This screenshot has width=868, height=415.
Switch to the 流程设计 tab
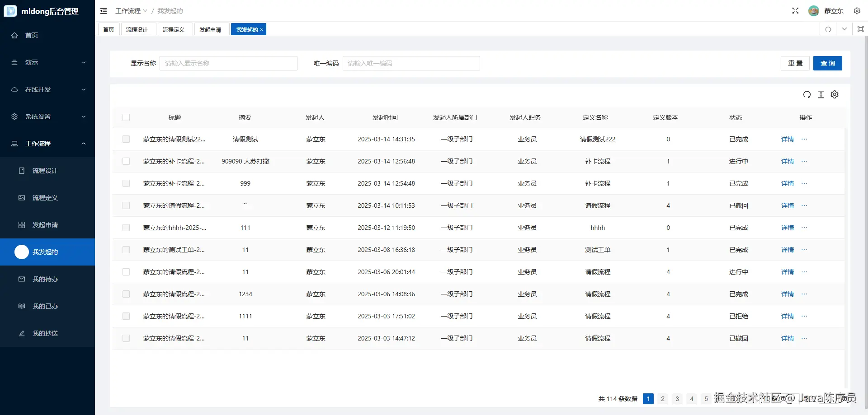[x=138, y=29]
